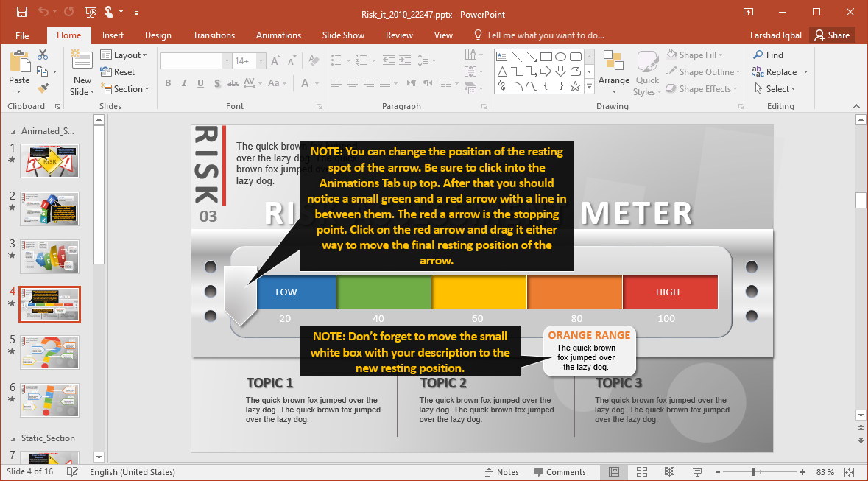Viewport: 868px width, 481px height.
Task: Click the Share button
Action: [x=831, y=35]
